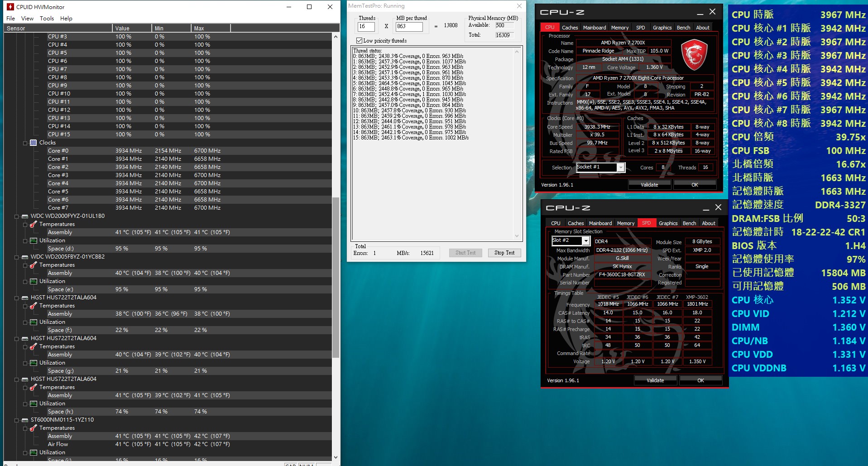Click DDR4-3327 memory speed value in overlay

click(x=840, y=205)
